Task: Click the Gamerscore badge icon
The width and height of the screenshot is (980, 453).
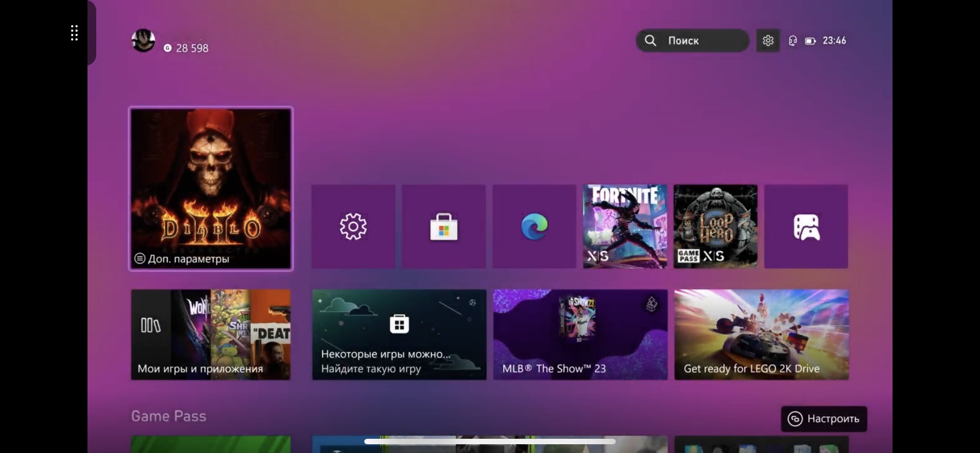Action: 168,48
